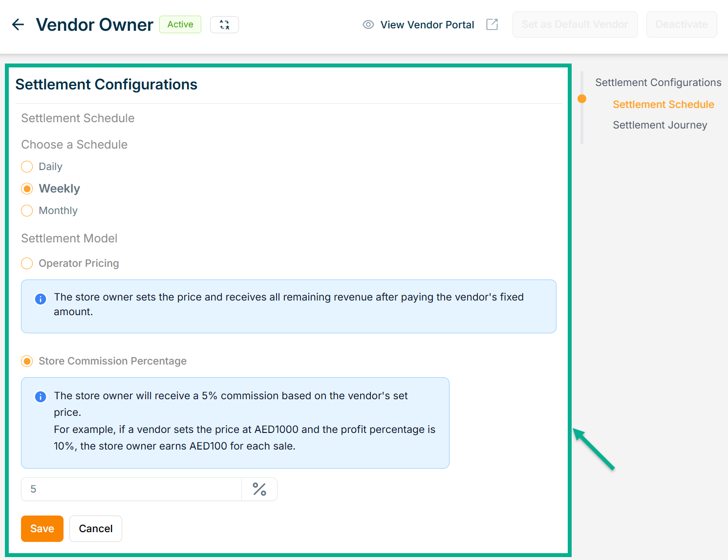Open View Vendor Portal link
The height and width of the screenshot is (560, 728).
(x=427, y=24)
